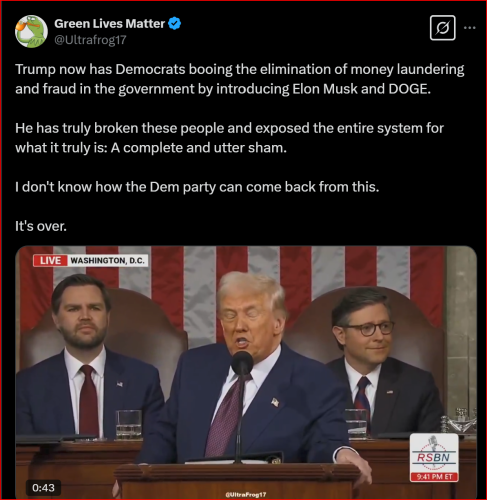Open the @Ultrafrog17 handle link
The image size is (487, 500).
pos(90,40)
